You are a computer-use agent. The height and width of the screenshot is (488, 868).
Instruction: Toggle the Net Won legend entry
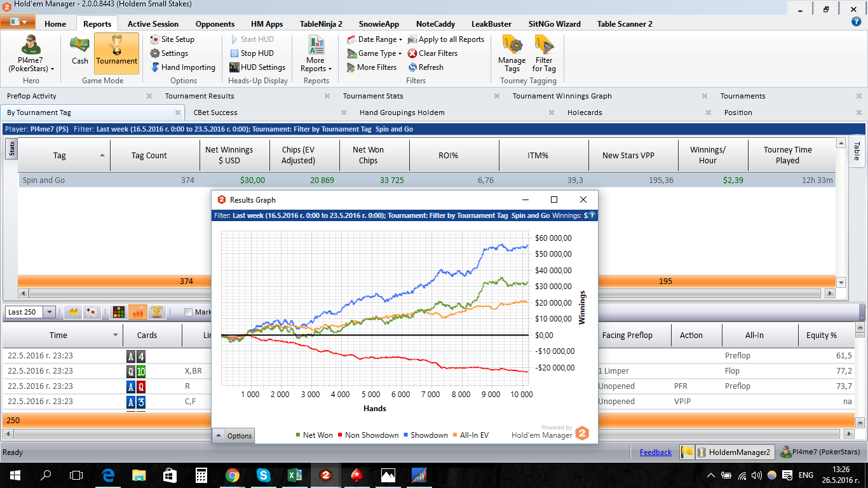[315, 435]
